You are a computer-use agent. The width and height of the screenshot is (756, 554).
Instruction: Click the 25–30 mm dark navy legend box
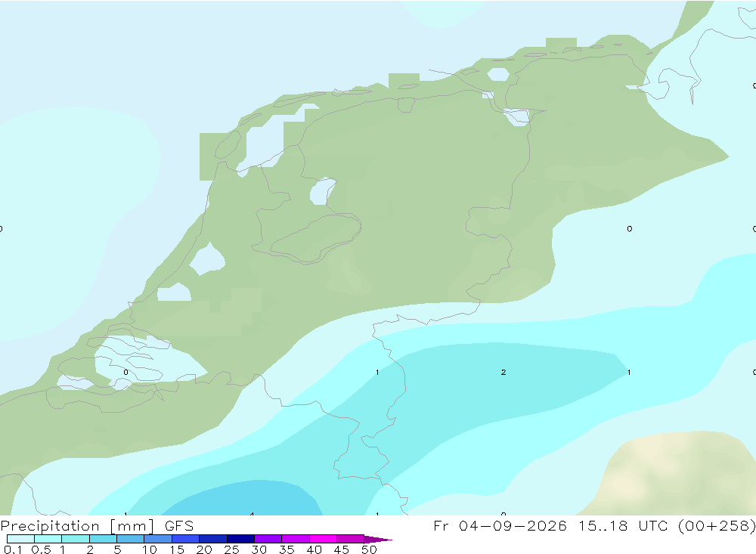240,539
